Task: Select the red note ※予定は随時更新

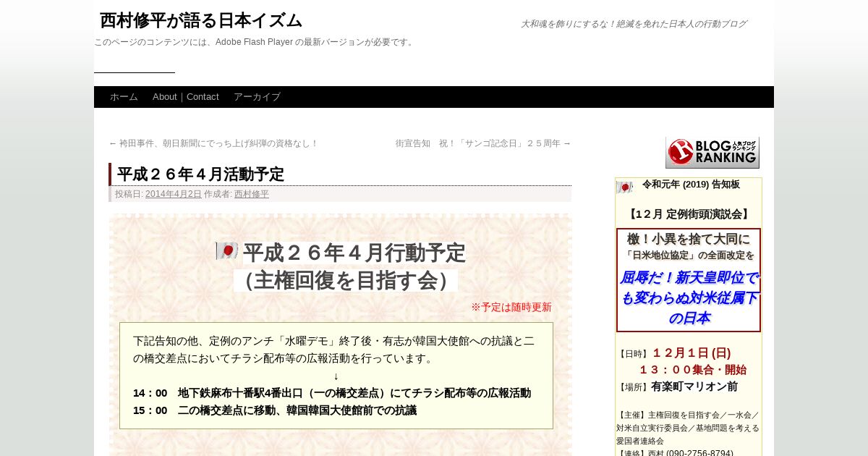Action: tap(511, 307)
